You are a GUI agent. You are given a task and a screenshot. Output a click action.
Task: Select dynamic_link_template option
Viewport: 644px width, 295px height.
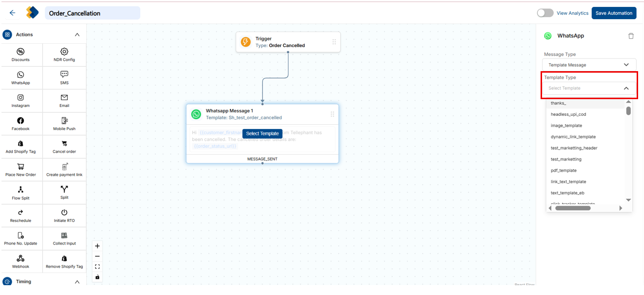tap(586, 137)
